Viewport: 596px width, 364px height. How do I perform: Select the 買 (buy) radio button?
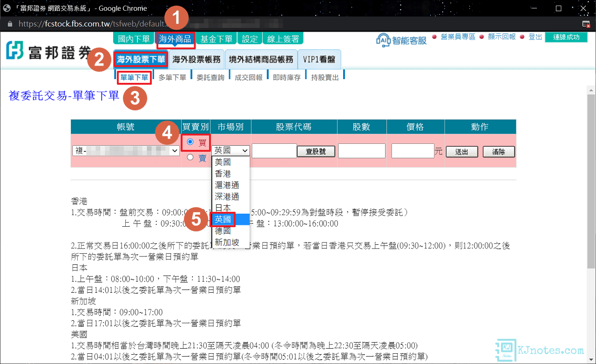click(x=190, y=142)
